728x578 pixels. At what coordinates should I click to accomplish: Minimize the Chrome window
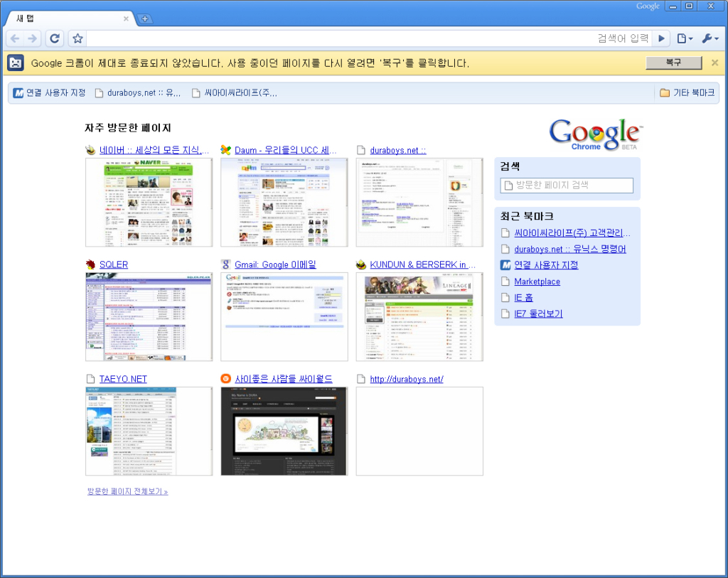coord(673,6)
